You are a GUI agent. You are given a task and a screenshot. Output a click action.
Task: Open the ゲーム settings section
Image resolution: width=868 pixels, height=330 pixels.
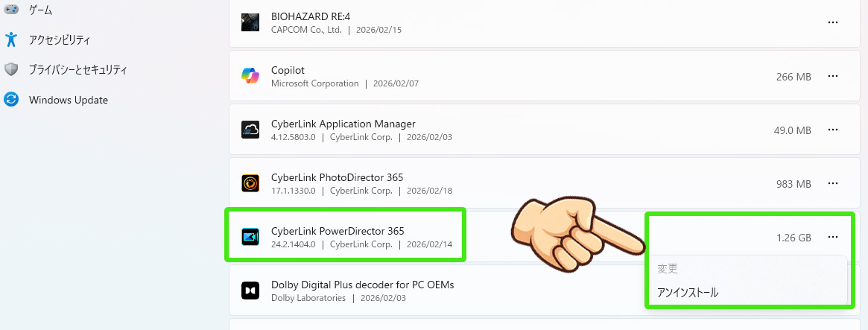pos(40,10)
